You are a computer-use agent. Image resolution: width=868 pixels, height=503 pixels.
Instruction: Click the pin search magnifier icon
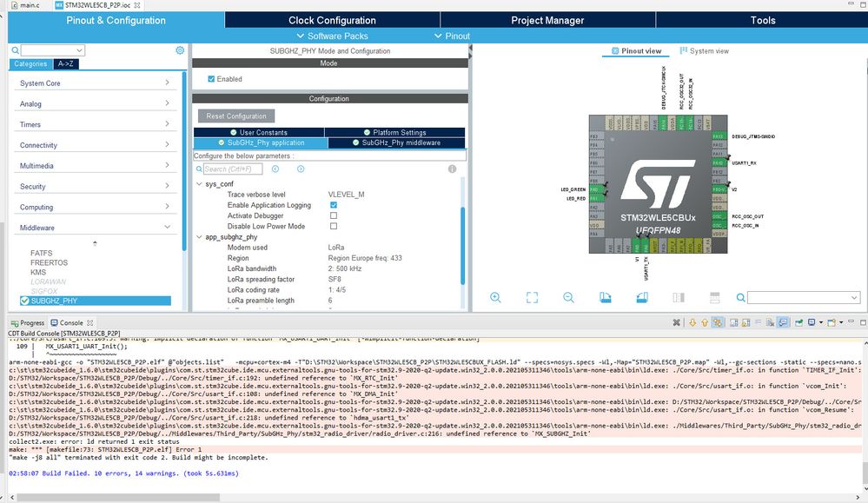coord(740,298)
